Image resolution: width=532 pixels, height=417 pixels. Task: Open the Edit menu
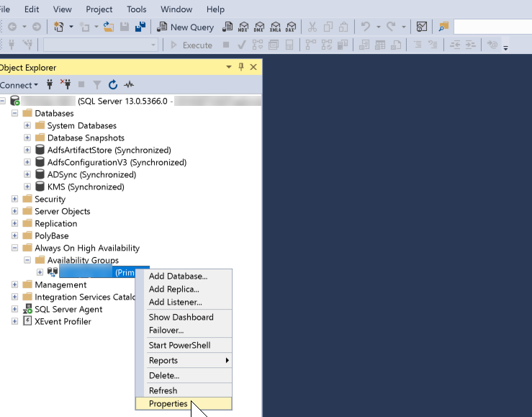32,9
